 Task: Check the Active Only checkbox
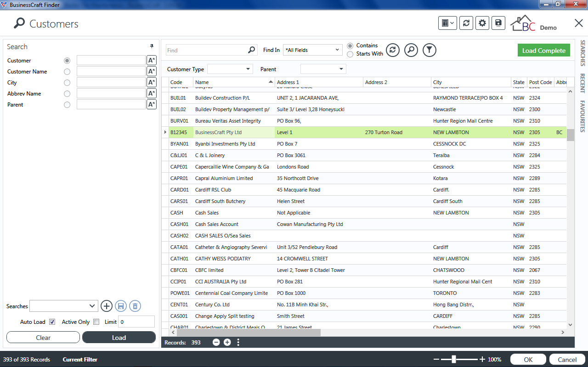(x=96, y=322)
